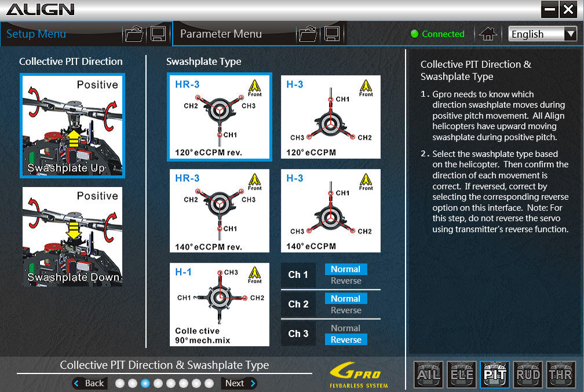
Task: Open the English language dropdown
Action: click(x=543, y=34)
